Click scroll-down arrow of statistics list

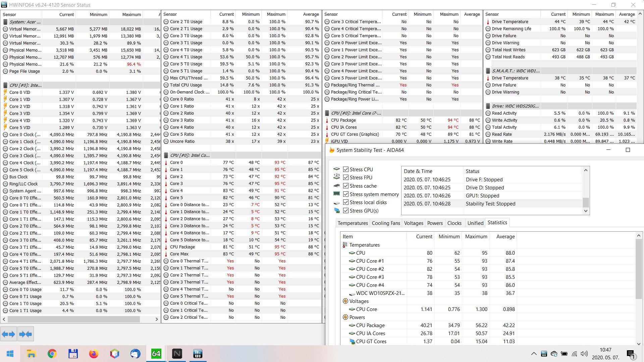[639, 344]
